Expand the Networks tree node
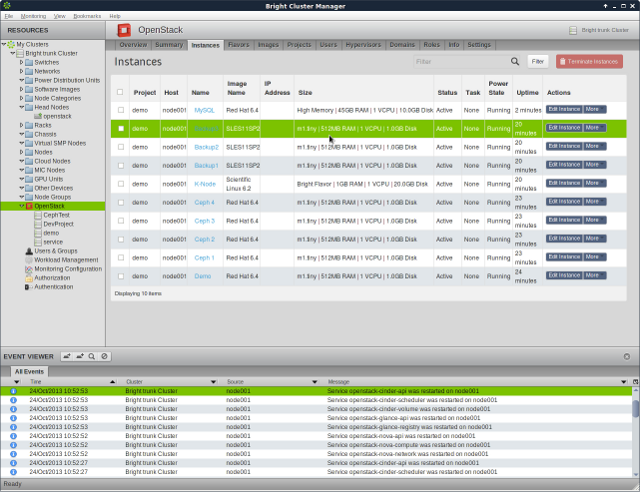 pyautogui.click(x=22, y=71)
